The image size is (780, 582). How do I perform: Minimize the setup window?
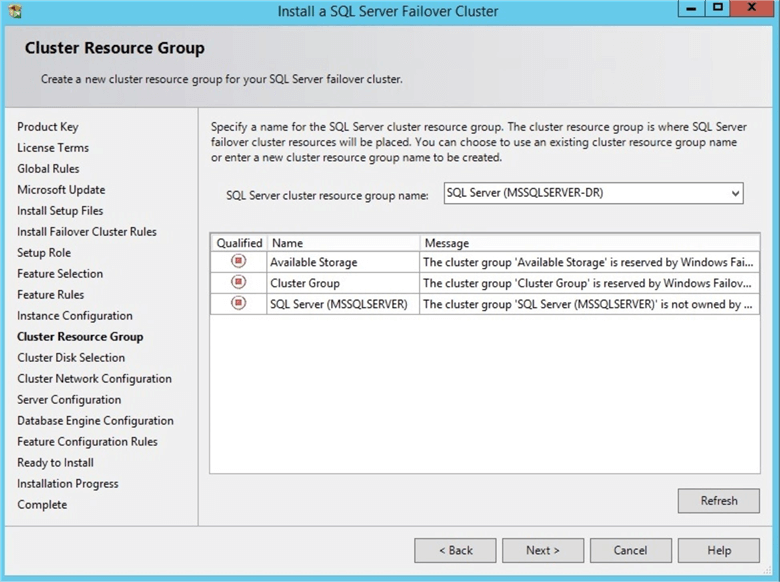point(691,8)
